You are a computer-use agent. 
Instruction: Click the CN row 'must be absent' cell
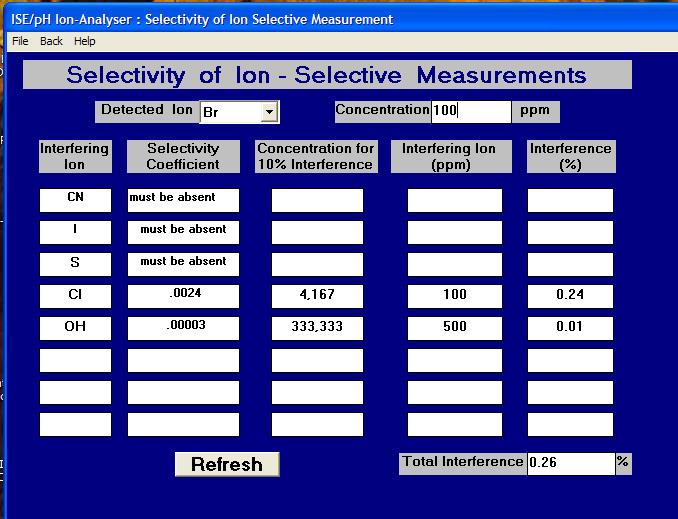coord(183,200)
